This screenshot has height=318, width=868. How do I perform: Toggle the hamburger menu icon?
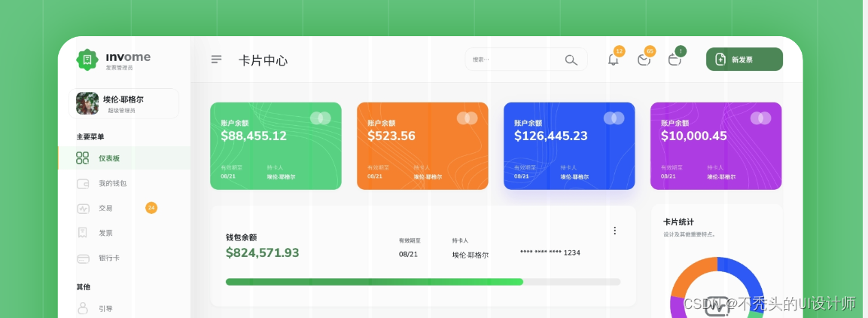pos(217,60)
